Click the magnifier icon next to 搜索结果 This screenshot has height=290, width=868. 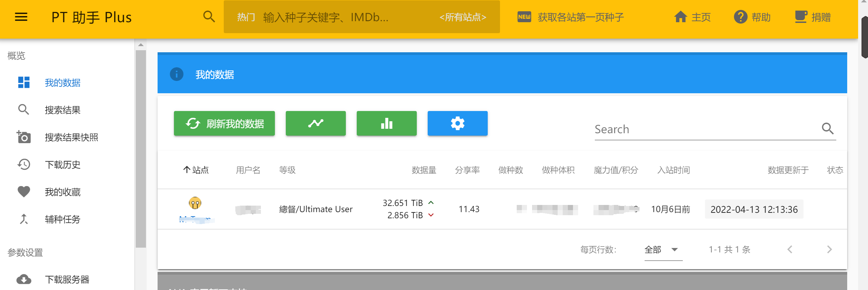pyautogui.click(x=24, y=109)
